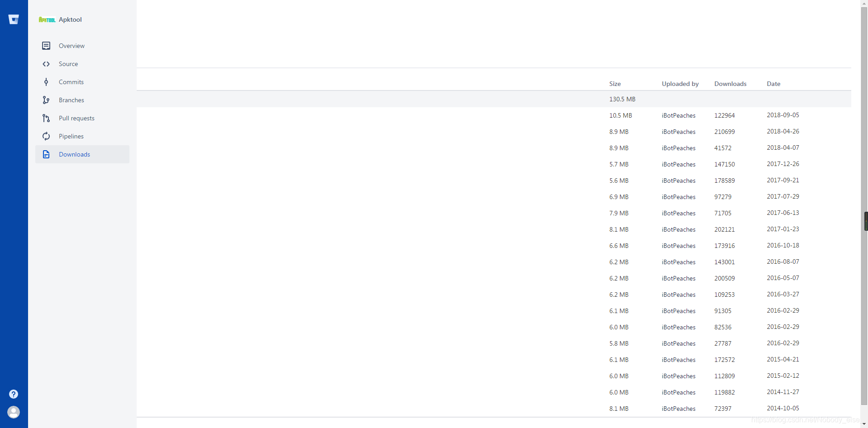The height and width of the screenshot is (428, 868).
Task: Click download count 172572
Action: click(x=725, y=360)
